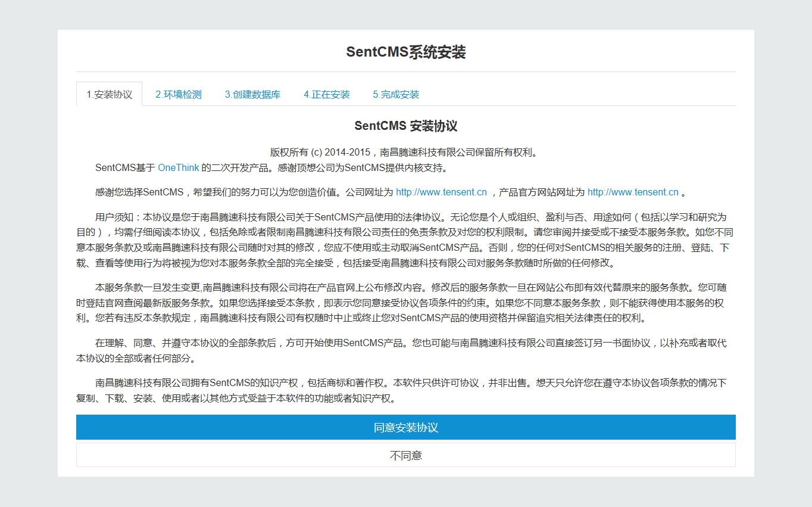Switch to the 2.环境检测 tab
Screen dimensions: 812x507
click(x=179, y=94)
